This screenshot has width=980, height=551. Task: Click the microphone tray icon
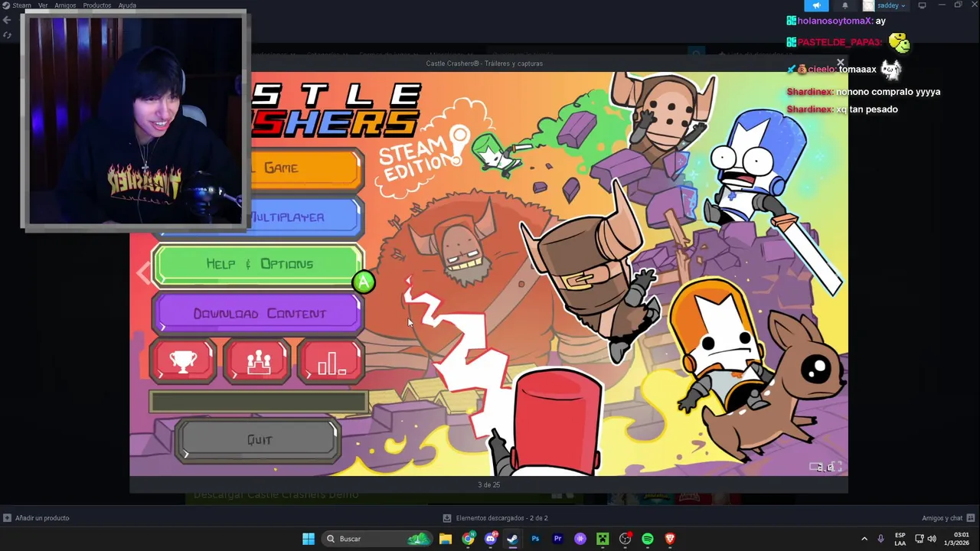(x=880, y=539)
